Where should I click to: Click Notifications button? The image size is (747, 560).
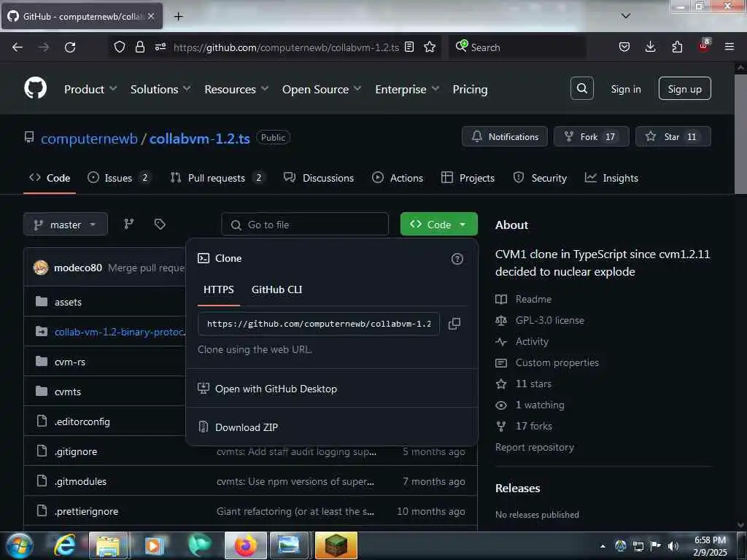point(505,136)
